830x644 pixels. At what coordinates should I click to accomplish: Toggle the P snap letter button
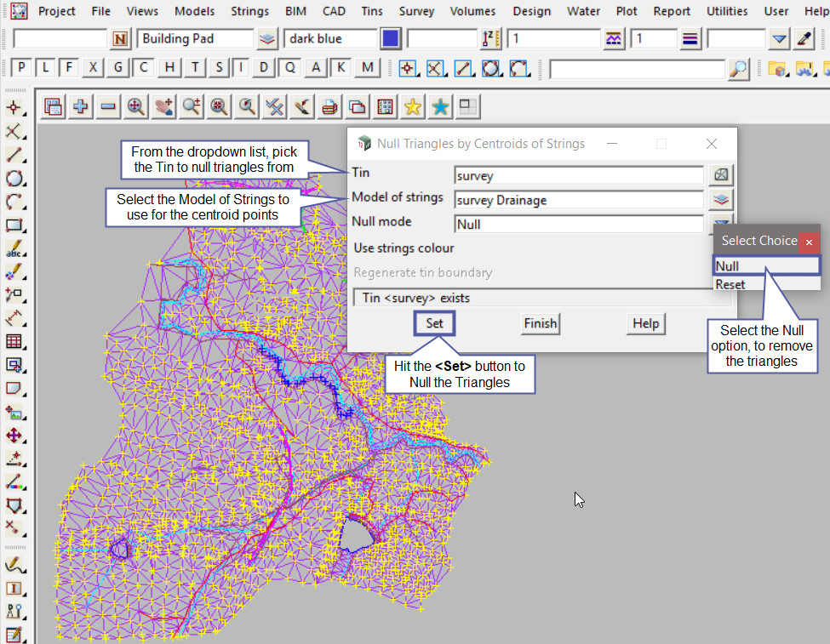pos(21,68)
